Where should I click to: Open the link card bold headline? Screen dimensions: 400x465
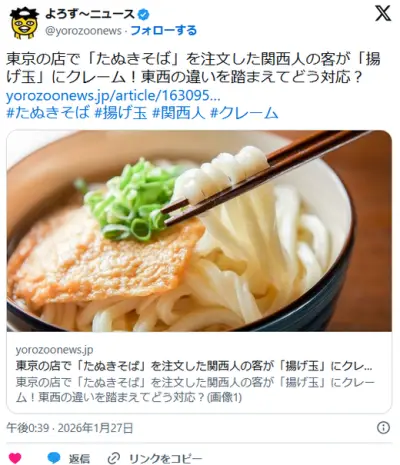click(194, 366)
